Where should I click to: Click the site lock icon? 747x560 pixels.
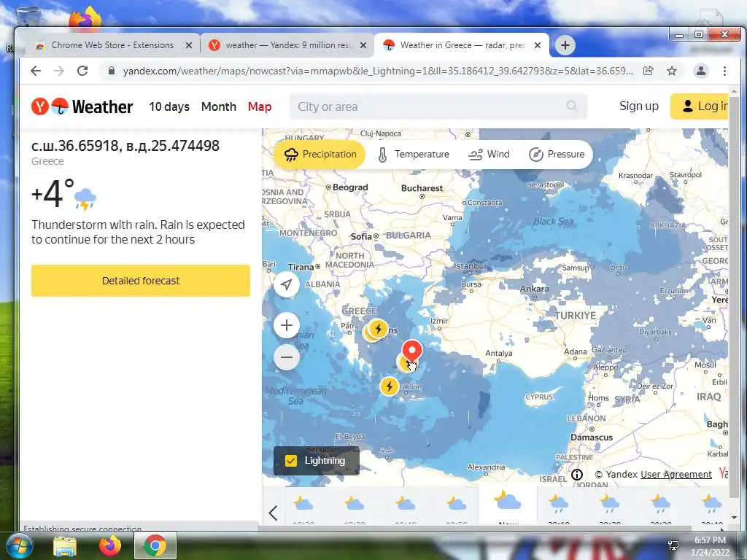112,71
